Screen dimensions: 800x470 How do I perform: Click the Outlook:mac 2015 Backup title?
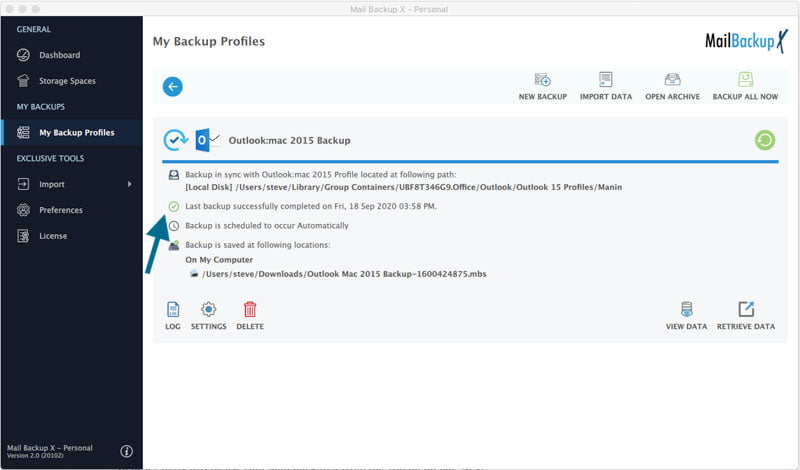coord(289,140)
